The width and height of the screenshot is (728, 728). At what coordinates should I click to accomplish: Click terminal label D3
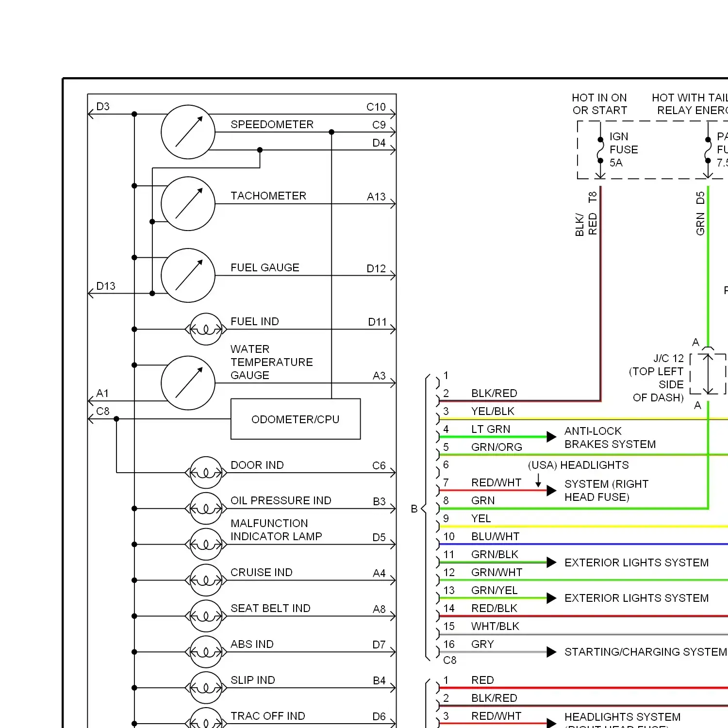[x=103, y=106]
